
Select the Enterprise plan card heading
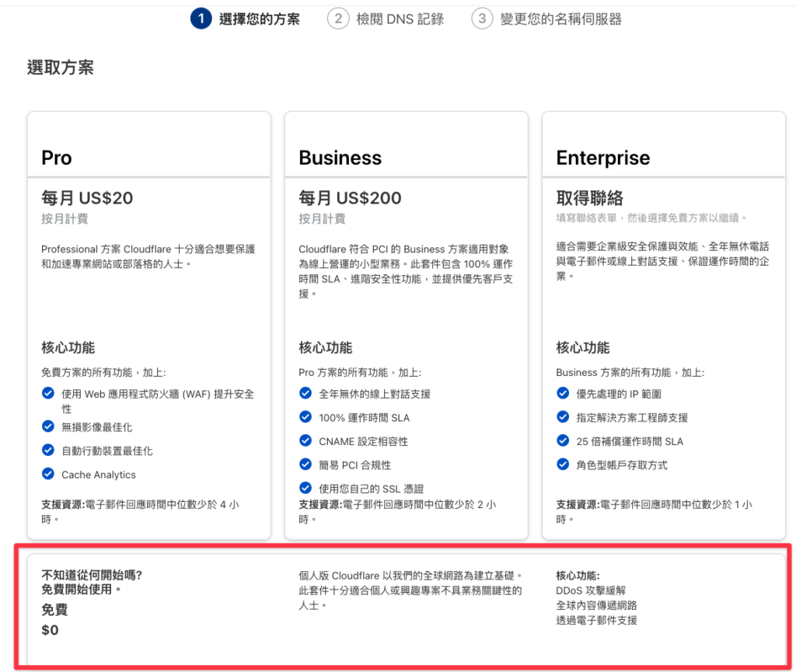tap(603, 158)
